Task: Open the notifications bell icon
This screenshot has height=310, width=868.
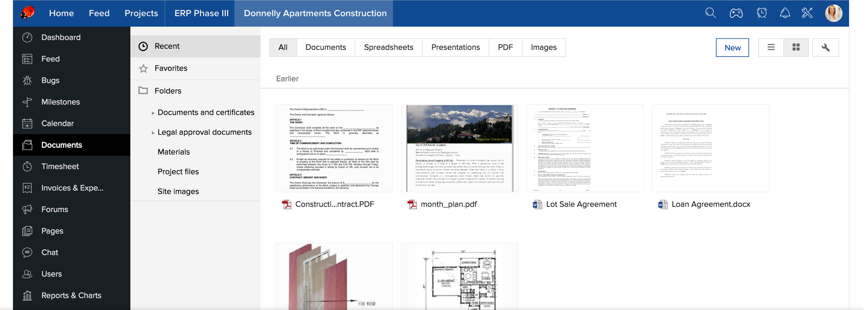Action: (x=785, y=13)
